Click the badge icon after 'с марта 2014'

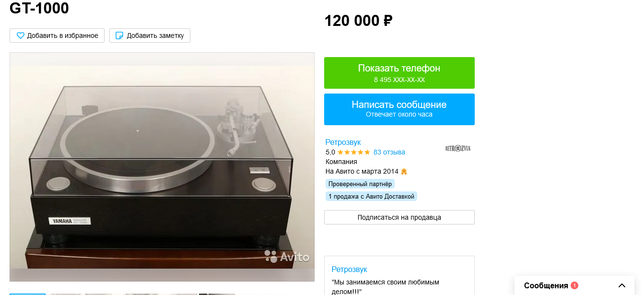pyautogui.click(x=404, y=171)
